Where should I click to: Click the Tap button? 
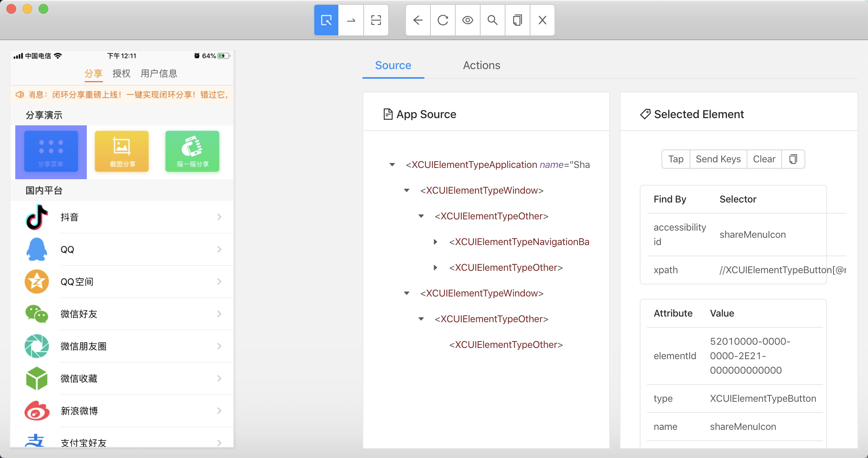[676, 159]
